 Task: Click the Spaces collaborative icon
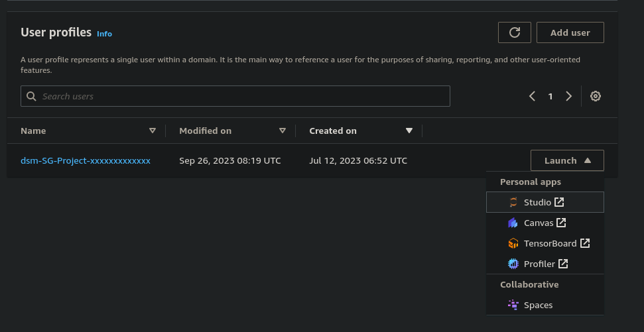(513, 305)
